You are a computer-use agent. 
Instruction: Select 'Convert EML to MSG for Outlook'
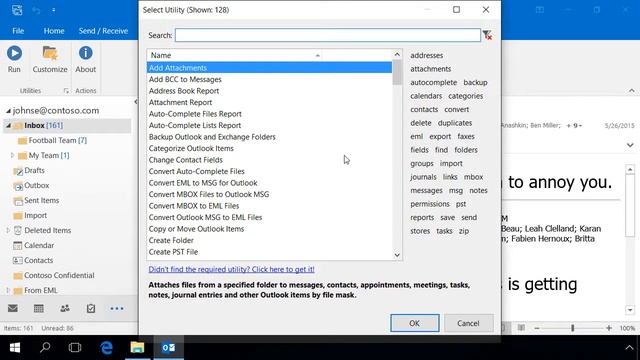[x=269, y=183]
